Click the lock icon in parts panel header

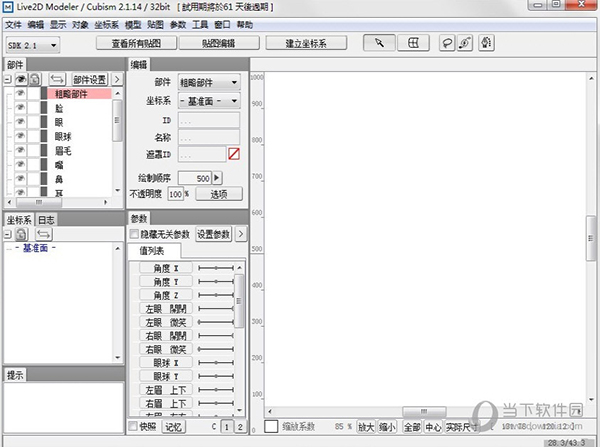pyautogui.click(x=33, y=79)
